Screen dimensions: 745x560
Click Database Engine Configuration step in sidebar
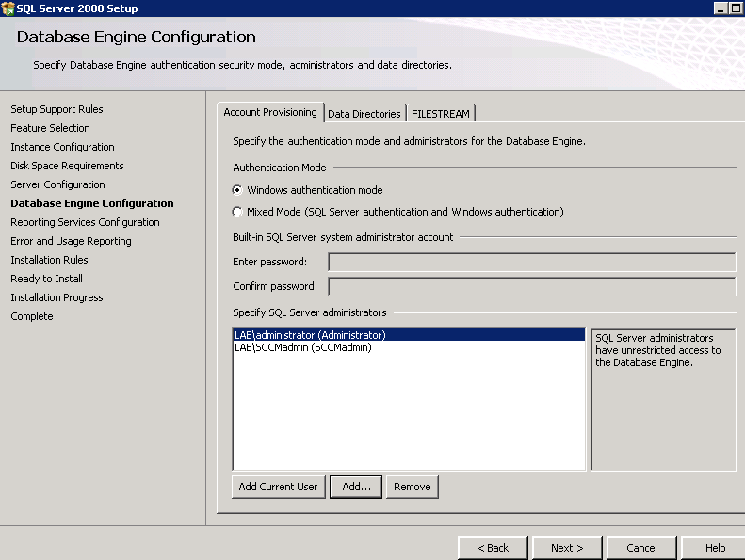[x=92, y=203]
